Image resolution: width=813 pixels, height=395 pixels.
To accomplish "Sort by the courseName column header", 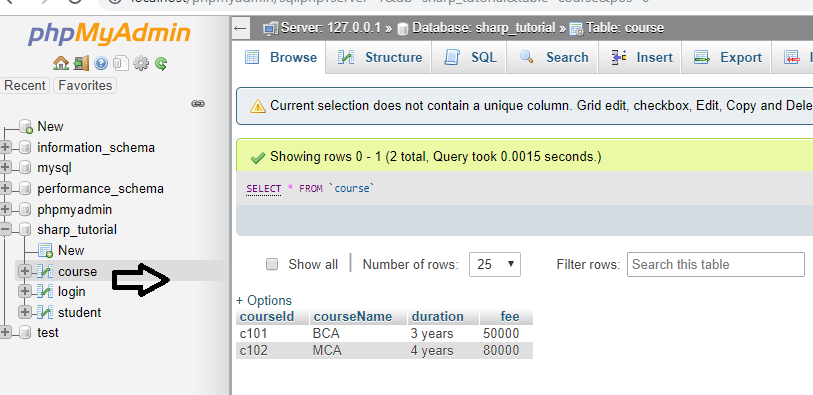I will click(x=353, y=317).
